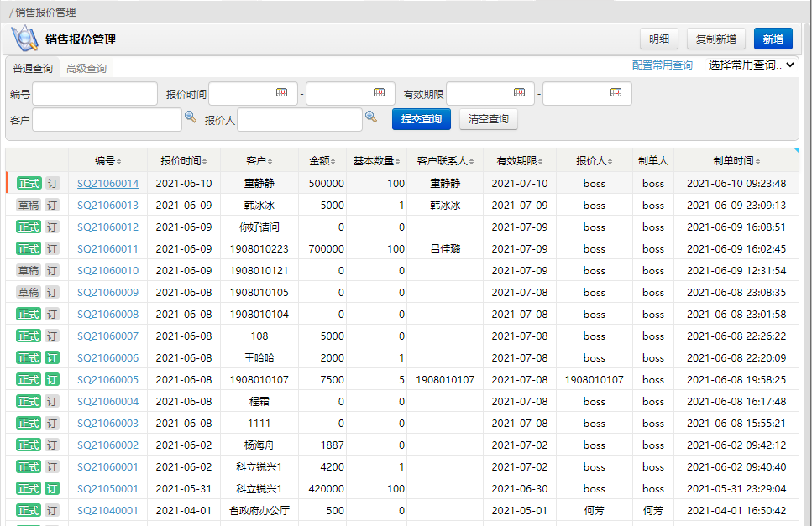Click the 销售报价管理 magnifier logo icon

[x=25, y=39]
